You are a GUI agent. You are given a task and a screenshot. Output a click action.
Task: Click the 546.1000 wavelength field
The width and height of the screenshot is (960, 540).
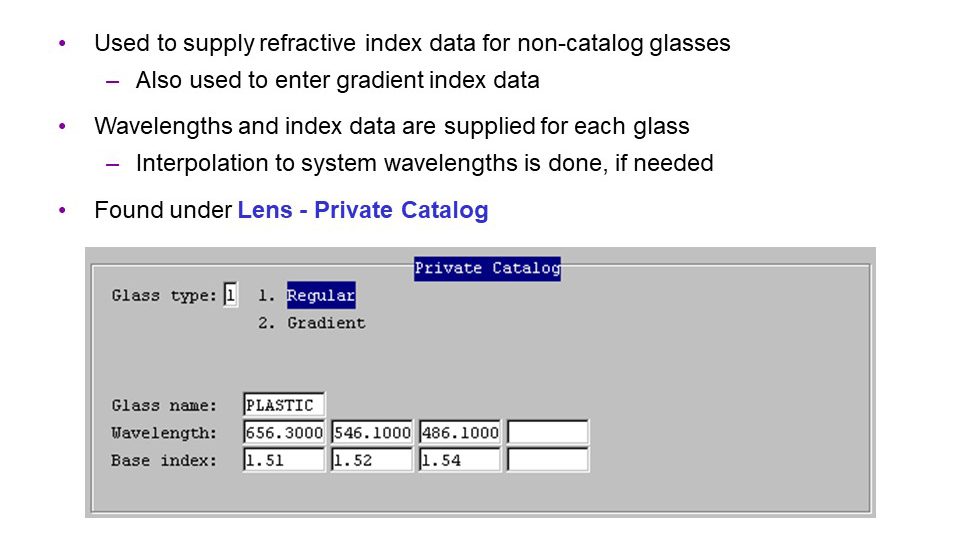[372, 432]
